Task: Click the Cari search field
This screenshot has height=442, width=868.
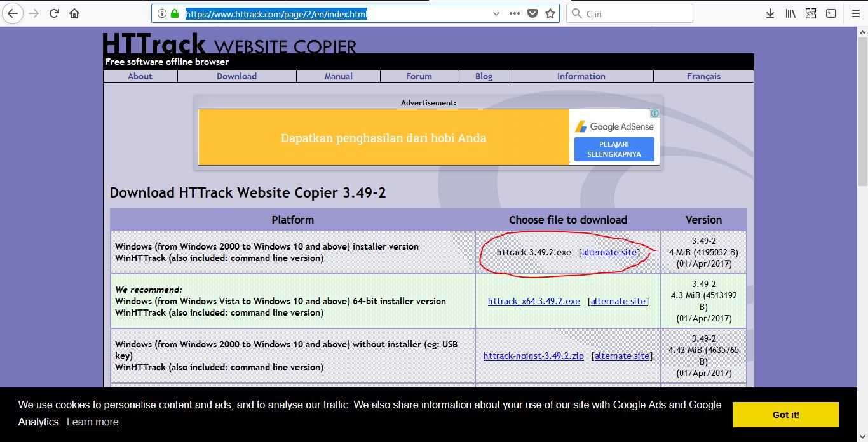Action: tap(629, 13)
